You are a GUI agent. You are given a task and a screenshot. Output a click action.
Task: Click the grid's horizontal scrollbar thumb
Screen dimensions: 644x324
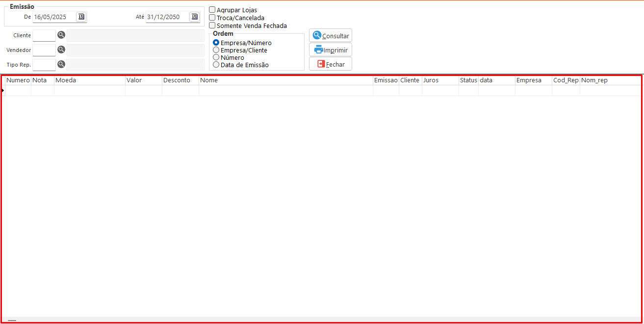click(x=12, y=320)
